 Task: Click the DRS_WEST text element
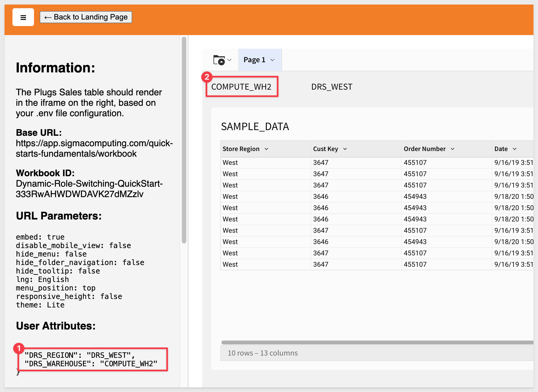click(x=332, y=87)
